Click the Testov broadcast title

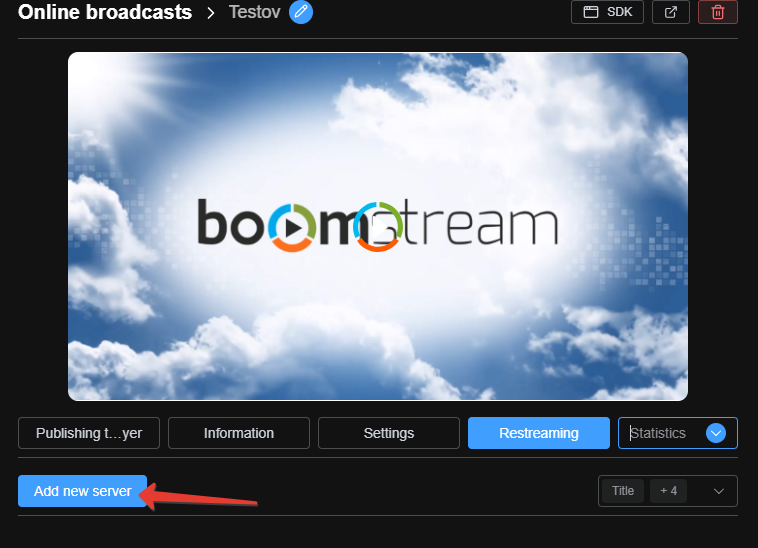tap(254, 12)
